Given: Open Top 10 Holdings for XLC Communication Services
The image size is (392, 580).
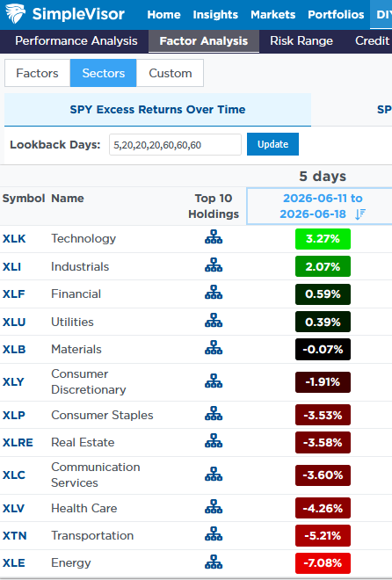Looking at the screenshot, I should click(x=214, y=475).
